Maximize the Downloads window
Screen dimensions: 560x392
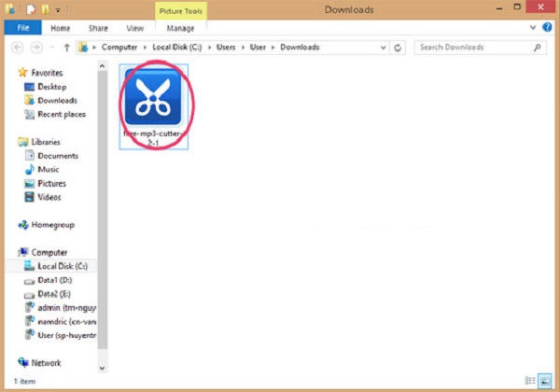(x=517, y=7)
